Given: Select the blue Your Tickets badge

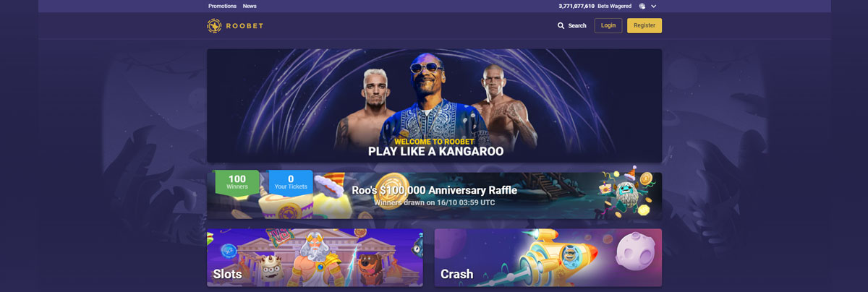Looking at the screenshot, I should 291,182.
